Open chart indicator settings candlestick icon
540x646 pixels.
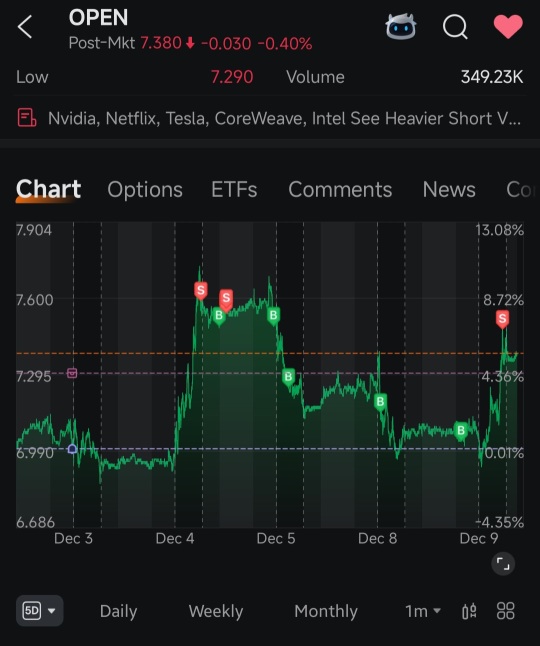pyautogui.click(x=469, y=611)
